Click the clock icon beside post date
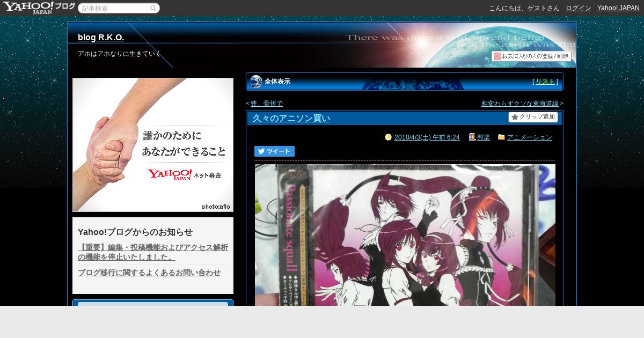This screenshot has height=338, width=644. (x=389, y=137)
